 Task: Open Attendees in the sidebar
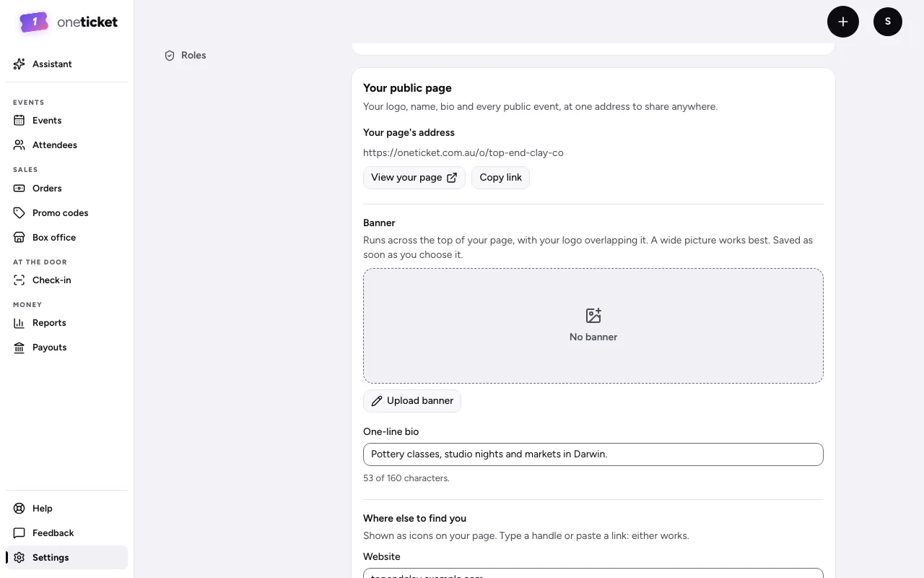click(x=66, y=145)
